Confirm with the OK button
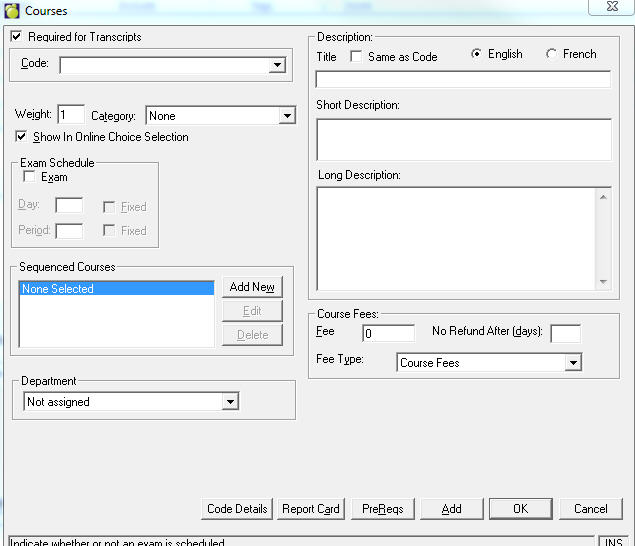 click(520, 509)
